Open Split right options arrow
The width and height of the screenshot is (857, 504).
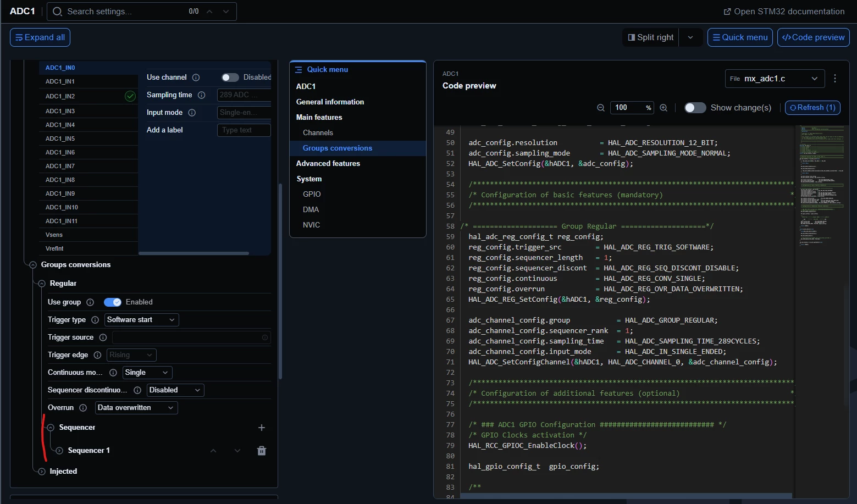pos(690,37)
